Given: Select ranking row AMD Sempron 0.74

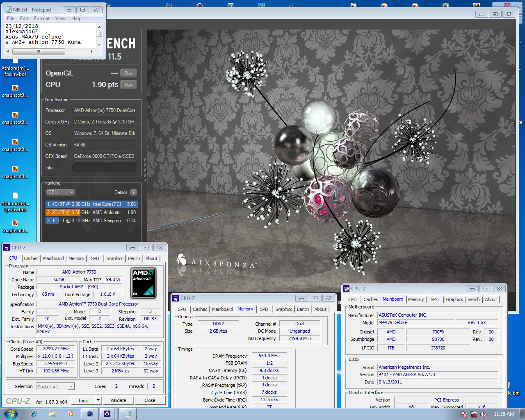Looking at the screenshot, I should pyautogui.click(x=91, y=221).
